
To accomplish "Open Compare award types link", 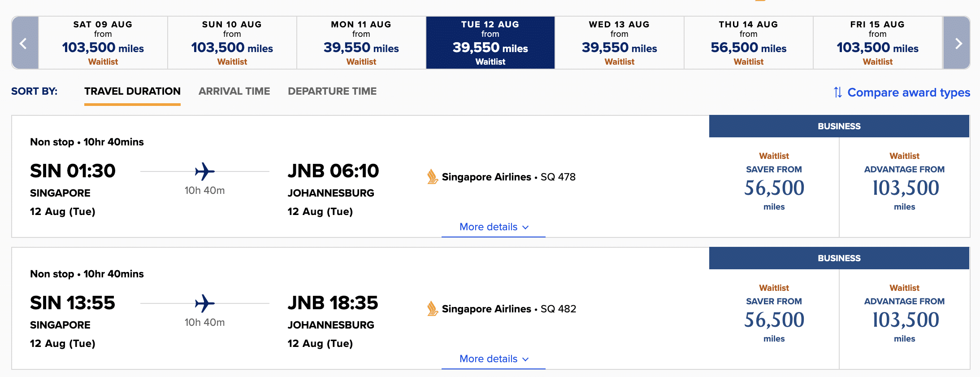I will 909,92.
